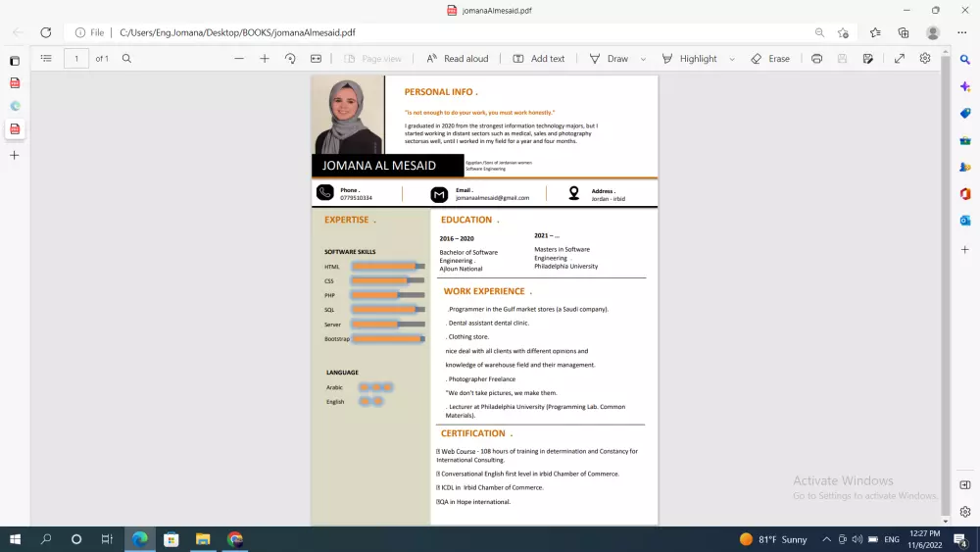Viewport: 980px width, 552px height.
Task: Select the active jomanaAlmesaid PDF tab
Action: (x=15, y=129)
